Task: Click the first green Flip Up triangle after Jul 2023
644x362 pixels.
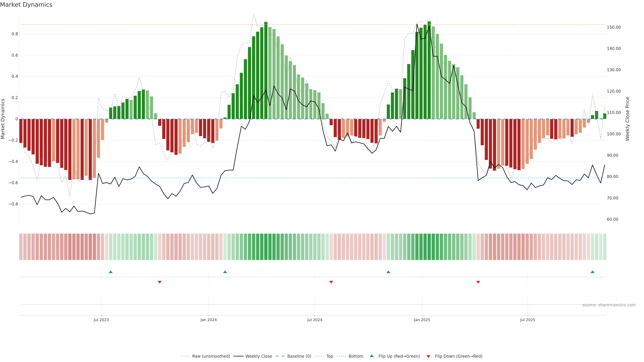Action: tap(111, 272)
